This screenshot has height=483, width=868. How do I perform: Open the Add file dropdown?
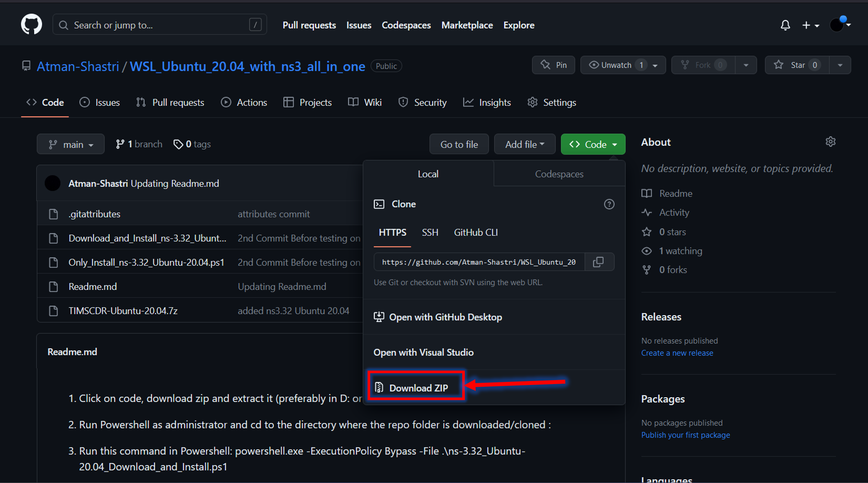click(x=524, y=144)
